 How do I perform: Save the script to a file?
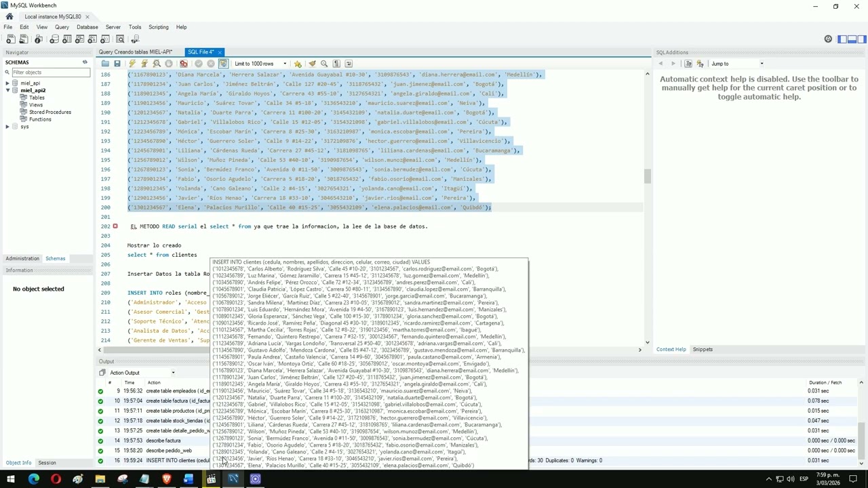117,64
